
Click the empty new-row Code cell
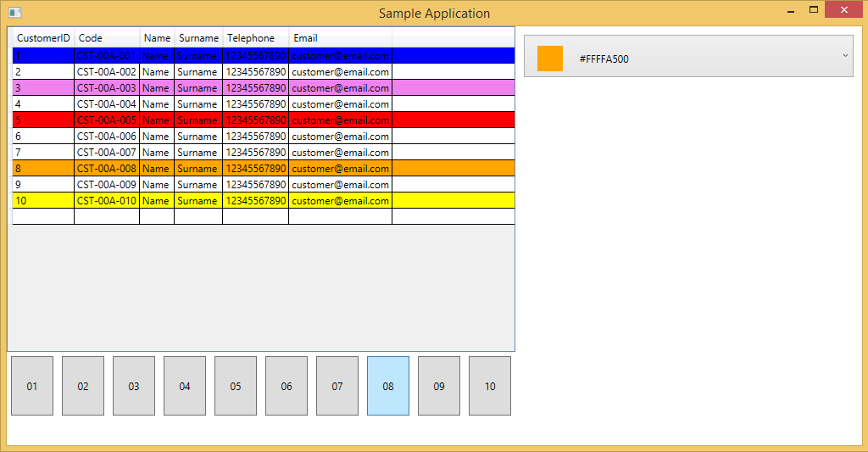click(x=107, y=216)
